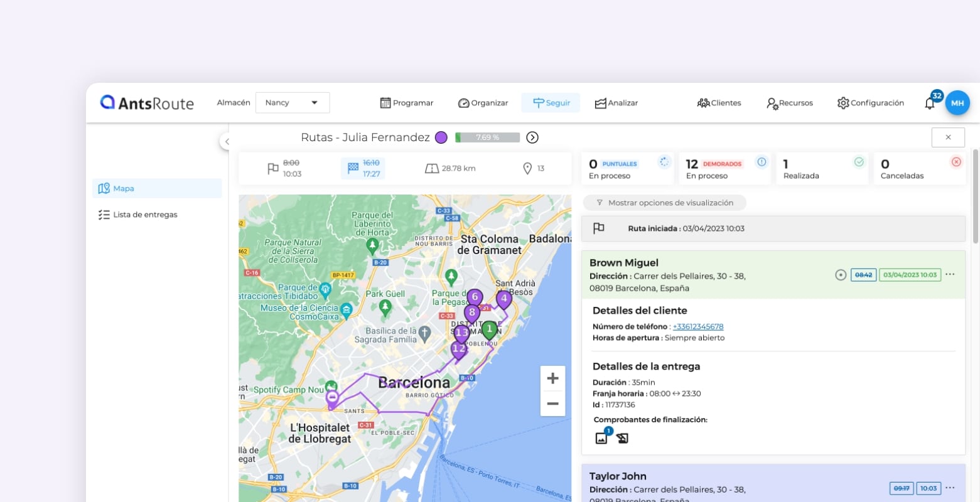The image size is (980, 502).
Task: Open the Almacén Nancy dropdown
Action: [293, 103]
